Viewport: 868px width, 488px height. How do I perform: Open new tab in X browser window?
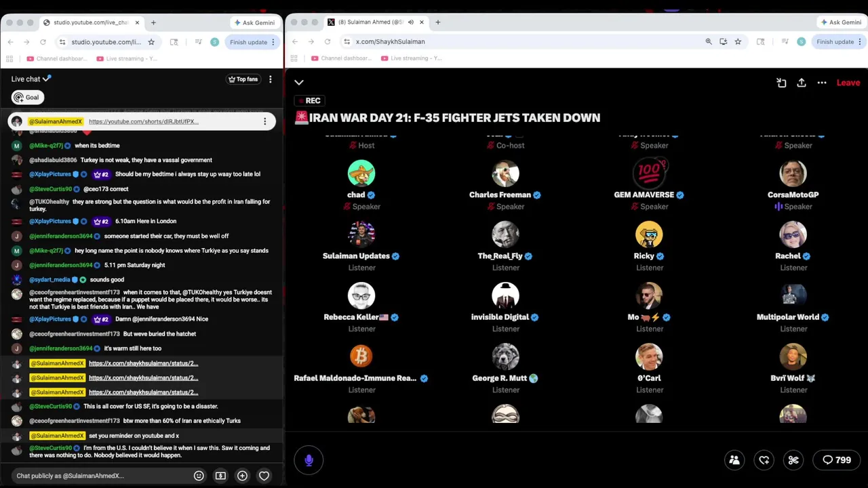(x=438, y=22)
